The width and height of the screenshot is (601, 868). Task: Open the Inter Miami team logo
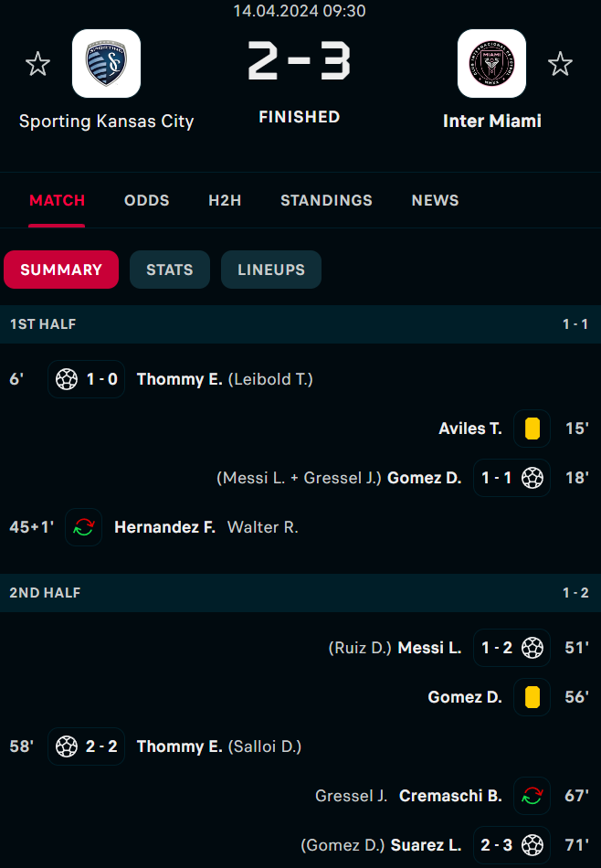[491, 64]
